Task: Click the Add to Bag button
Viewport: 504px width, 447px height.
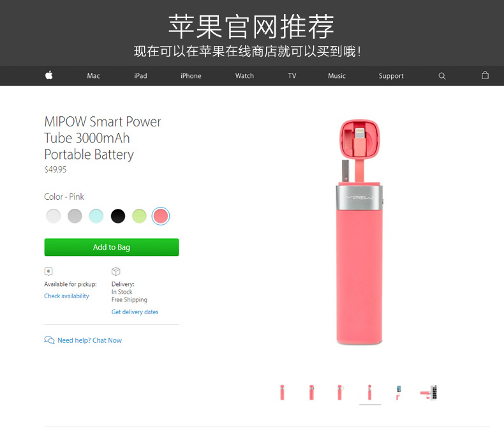Action: [x=112, y=247]
